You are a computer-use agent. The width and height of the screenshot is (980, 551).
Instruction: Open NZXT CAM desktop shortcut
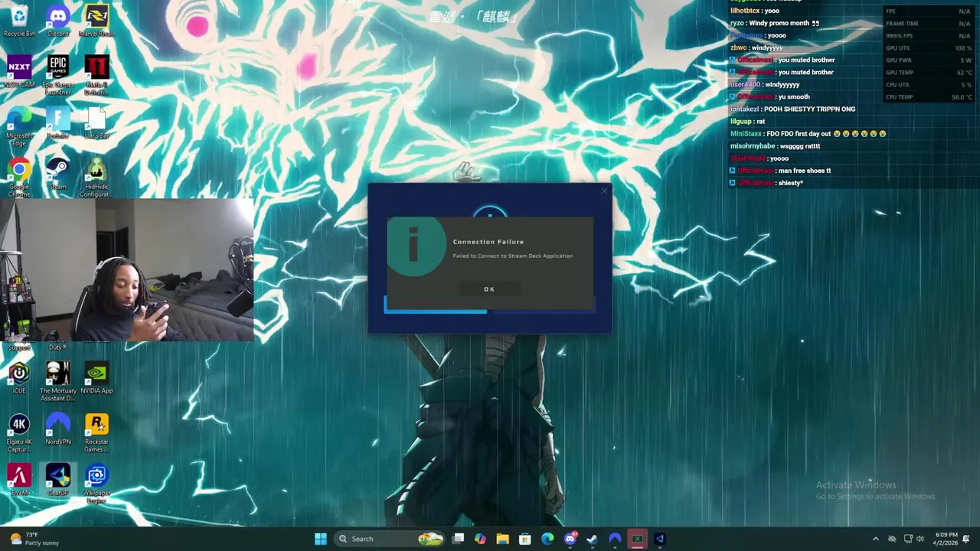(x=19, y=72)
